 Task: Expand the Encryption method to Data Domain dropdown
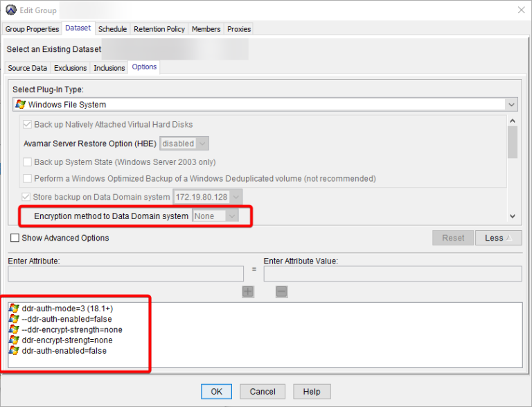(232, 216)
